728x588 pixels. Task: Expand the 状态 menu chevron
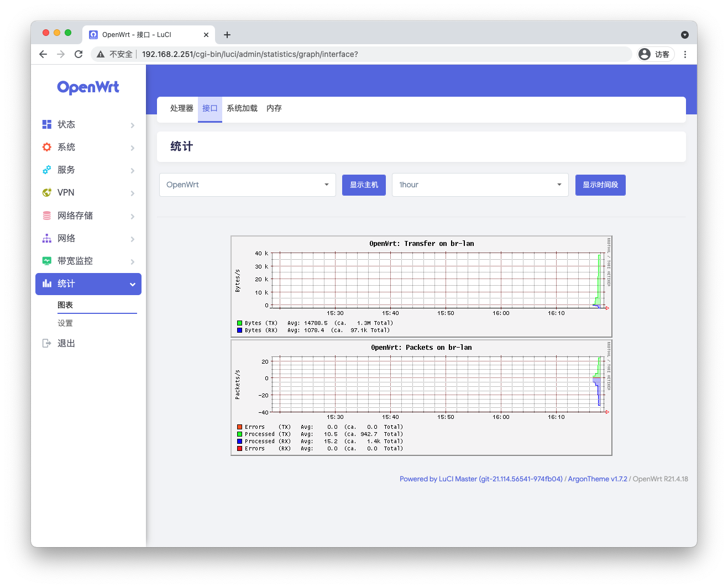point(133,125)
